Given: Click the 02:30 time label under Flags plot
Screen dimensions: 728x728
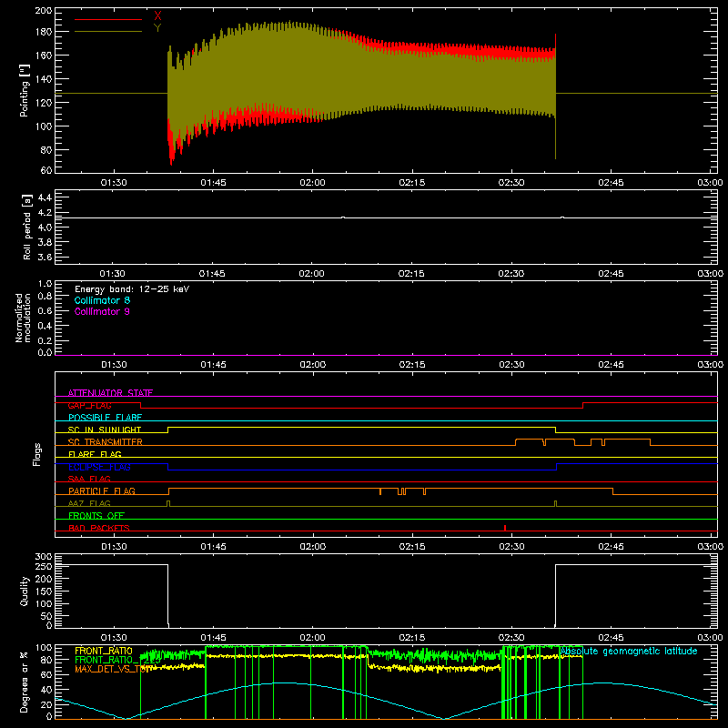Looking at the screenshot, I should click(x=511, y=547).
